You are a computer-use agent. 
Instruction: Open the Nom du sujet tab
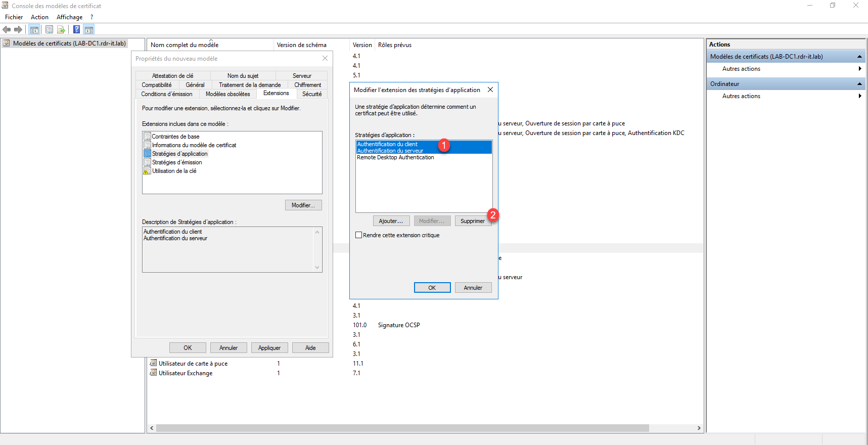coord(243,76)
